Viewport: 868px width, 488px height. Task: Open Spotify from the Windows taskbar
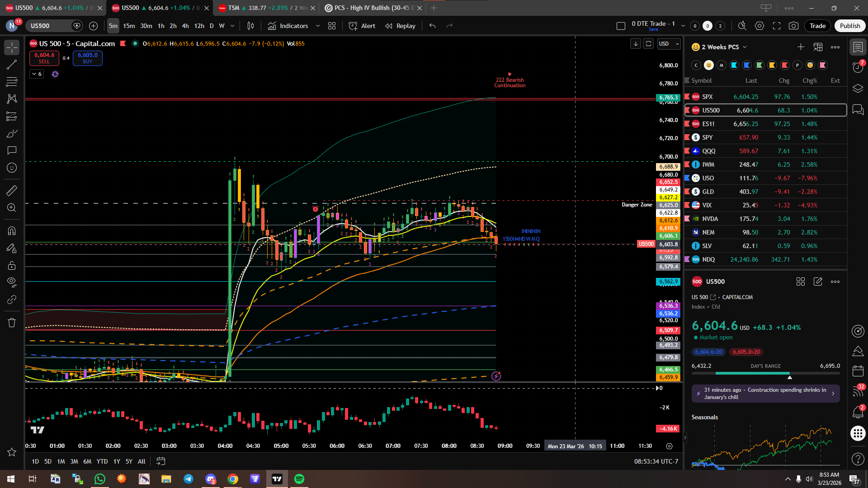(299, 479)
